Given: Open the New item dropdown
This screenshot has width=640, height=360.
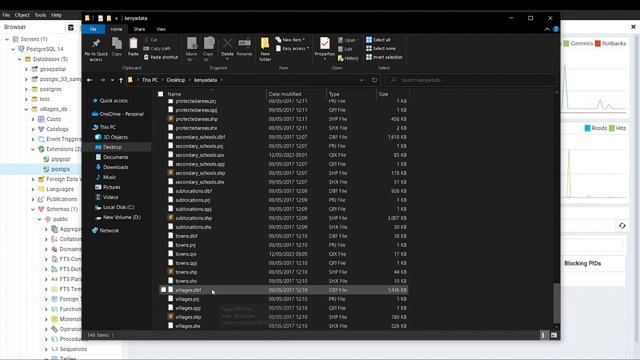Looking at the screenshot, I should coord(290,40).
